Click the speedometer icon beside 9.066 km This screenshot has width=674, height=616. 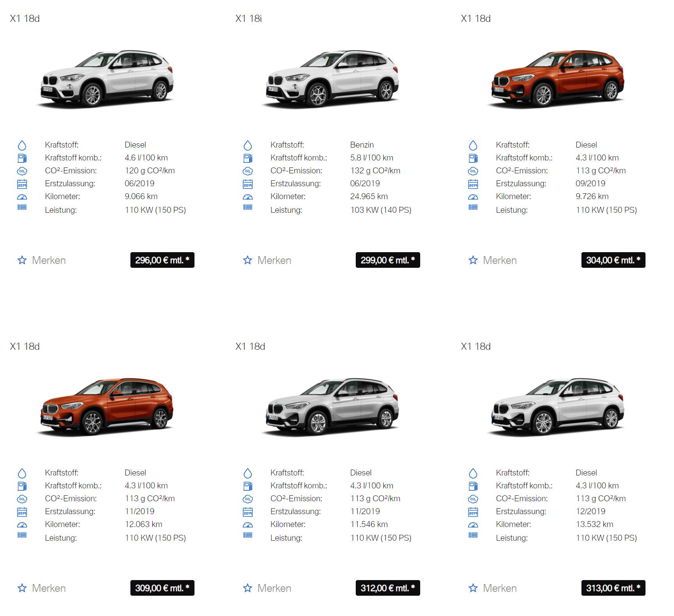tap(22, 197)
